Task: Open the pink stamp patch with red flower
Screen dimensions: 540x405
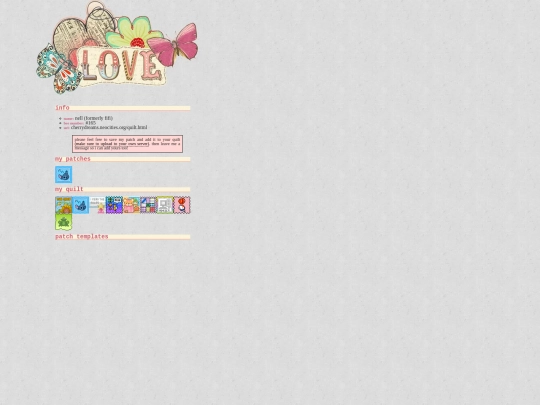Action: [182, 205]
